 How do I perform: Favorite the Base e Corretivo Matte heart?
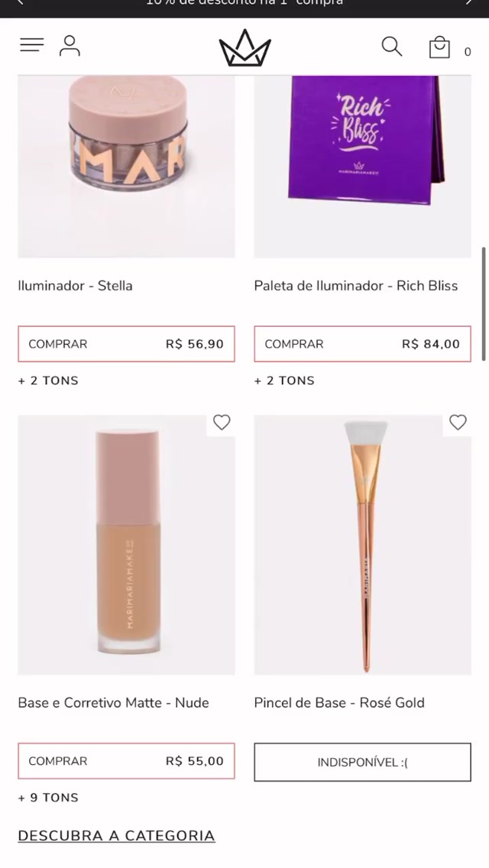point(222,423)
